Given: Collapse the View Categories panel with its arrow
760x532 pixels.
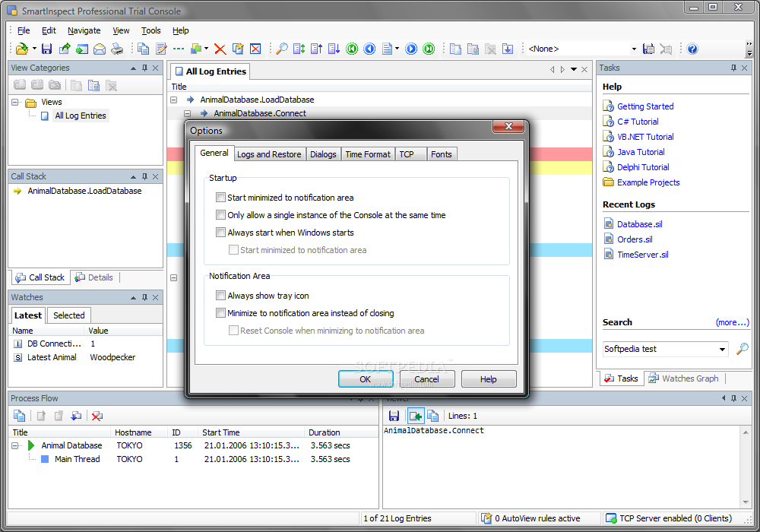Looking at the screenshot, I should click(133, 68).
